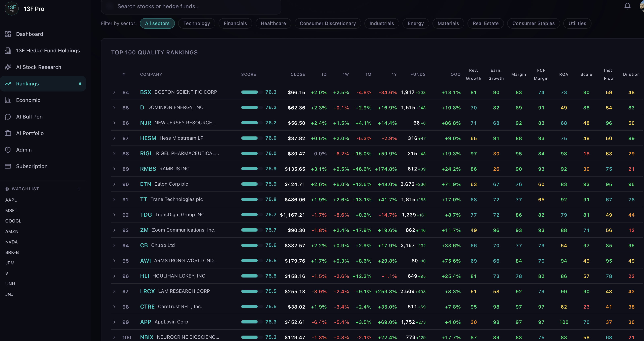
Task: Sort by the FUNDS column header
Action: click(x=418, y=74)
